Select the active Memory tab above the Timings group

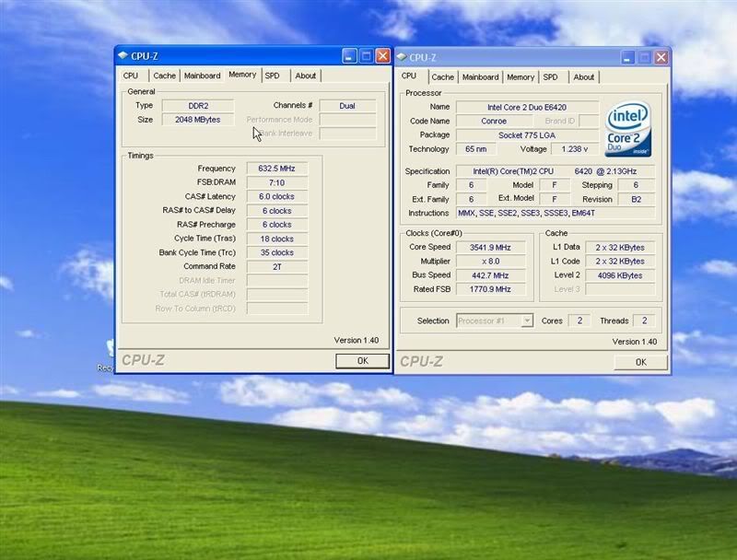coord(242,75)
